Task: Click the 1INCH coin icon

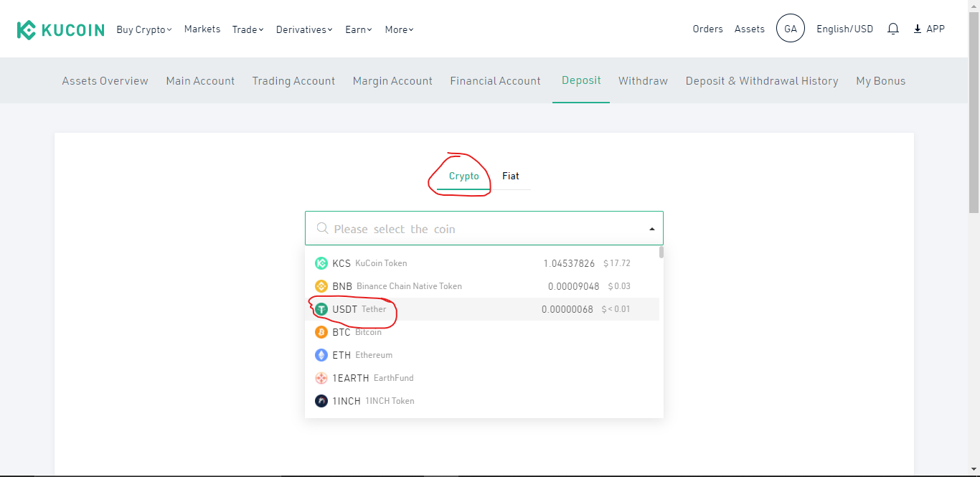Action: click(321, 401)
